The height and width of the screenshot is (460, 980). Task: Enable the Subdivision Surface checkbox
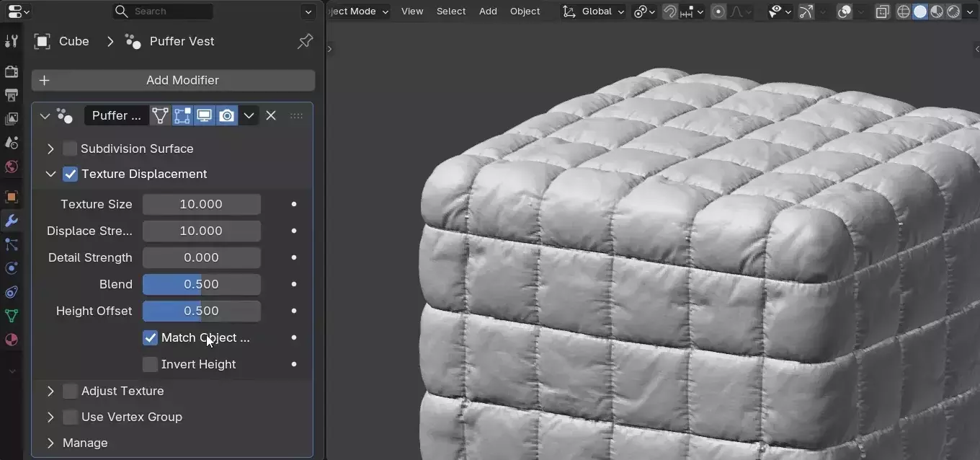point(70,149)
